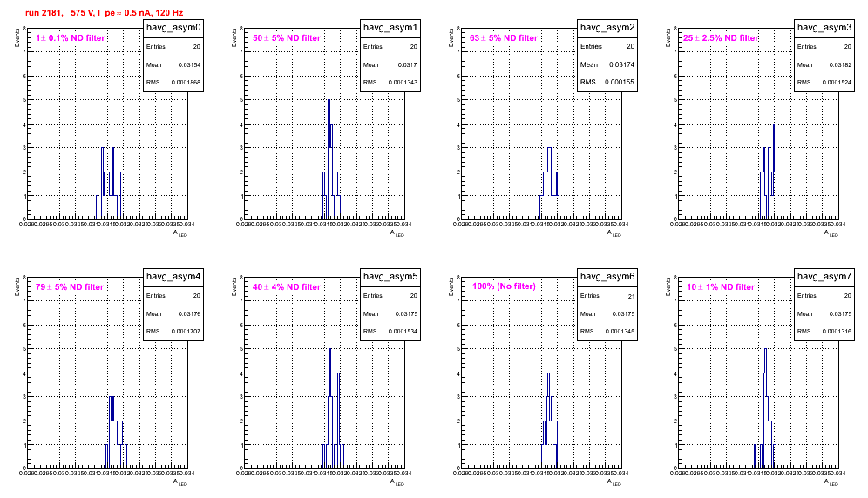Select the havg_asym4 stats box title
The image size is (868, 498).
[173, 277]
